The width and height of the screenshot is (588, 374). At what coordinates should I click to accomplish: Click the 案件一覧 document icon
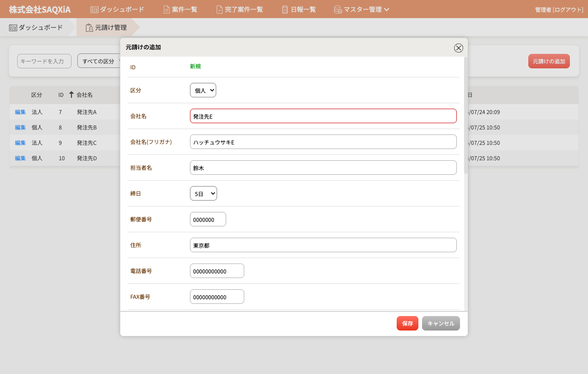click(166, 10)
